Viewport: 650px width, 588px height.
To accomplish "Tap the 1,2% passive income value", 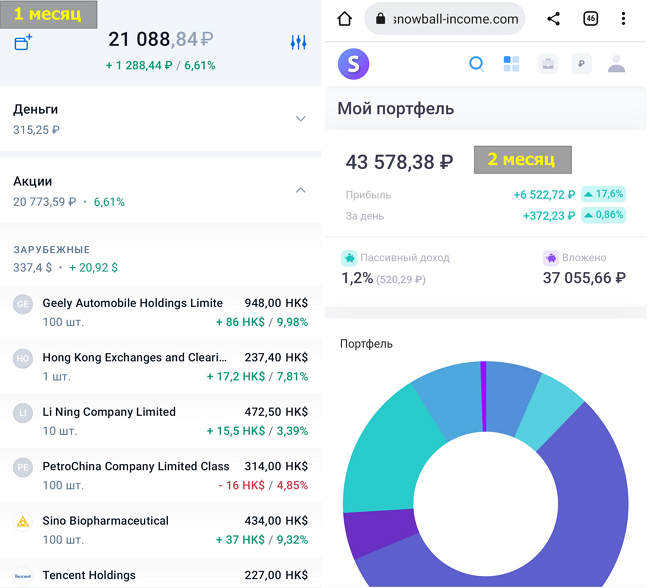I will (x=357, y=278).
